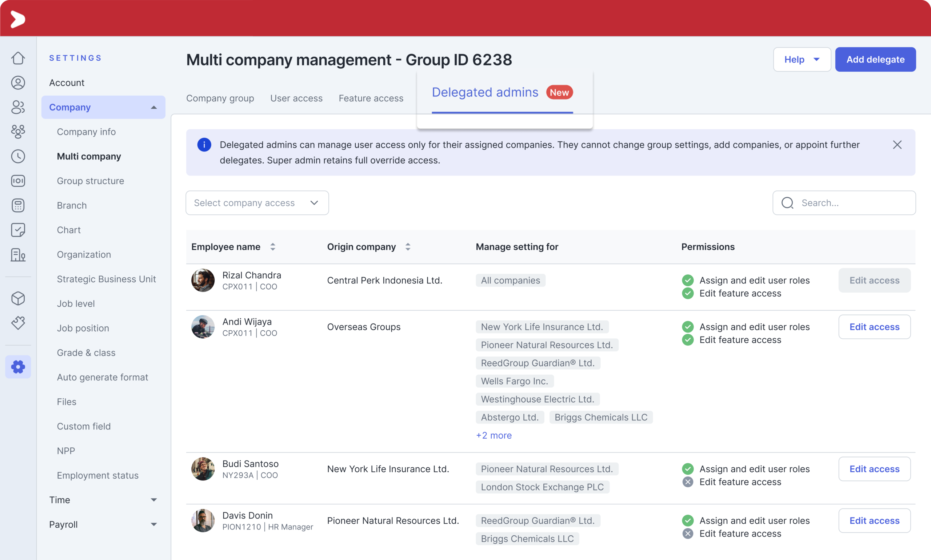Click the package cube sidebar icon

point(18,298)
